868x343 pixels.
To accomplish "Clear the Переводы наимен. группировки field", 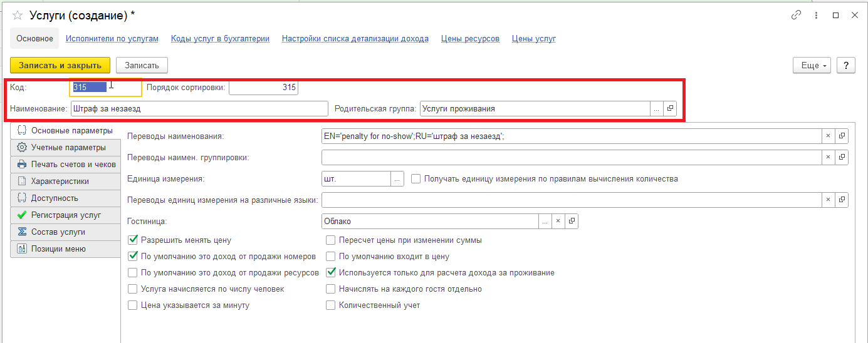I will (x=828, y=157).
